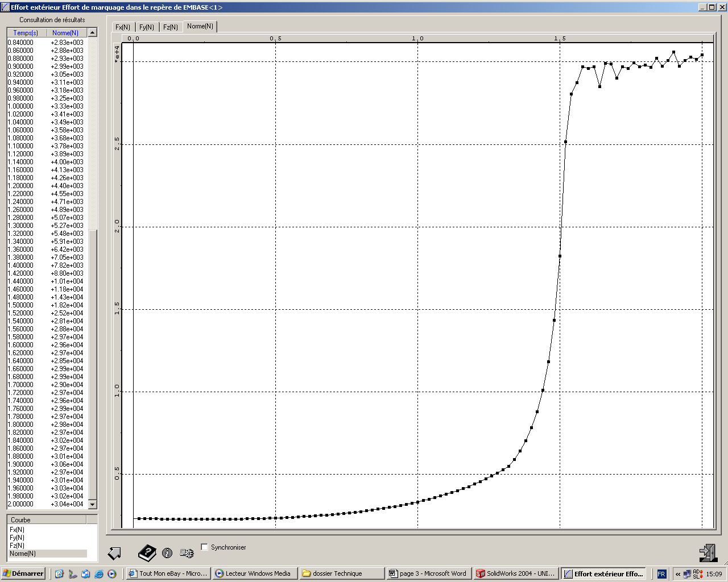Image resolution: width=728 pixels, height=582 pixels.
Task: Click the +1.01e+004 value cell
Action: (x=67, y=281)
